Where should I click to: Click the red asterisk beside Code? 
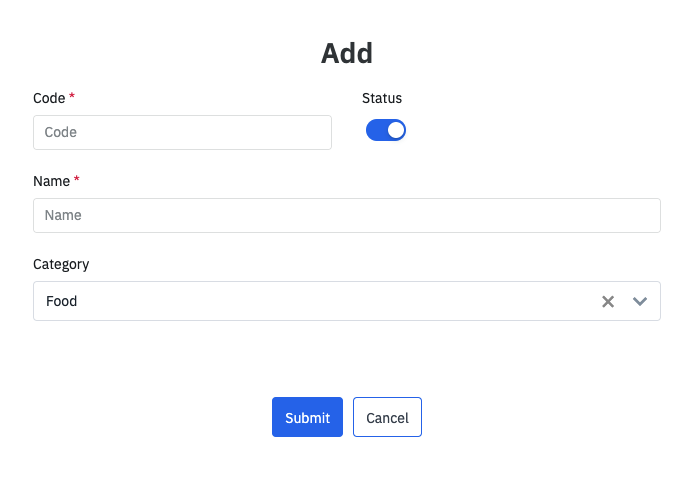pos(72,97)
